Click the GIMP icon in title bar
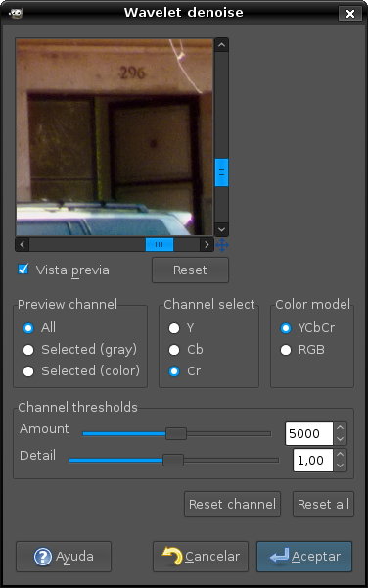368x588 pixels. pos(16,14)
